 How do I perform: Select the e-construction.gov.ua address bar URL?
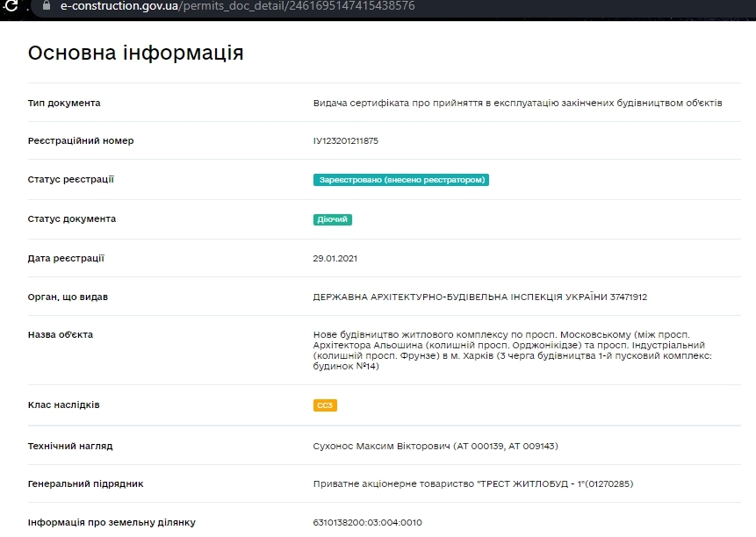(x=238, y=6)
